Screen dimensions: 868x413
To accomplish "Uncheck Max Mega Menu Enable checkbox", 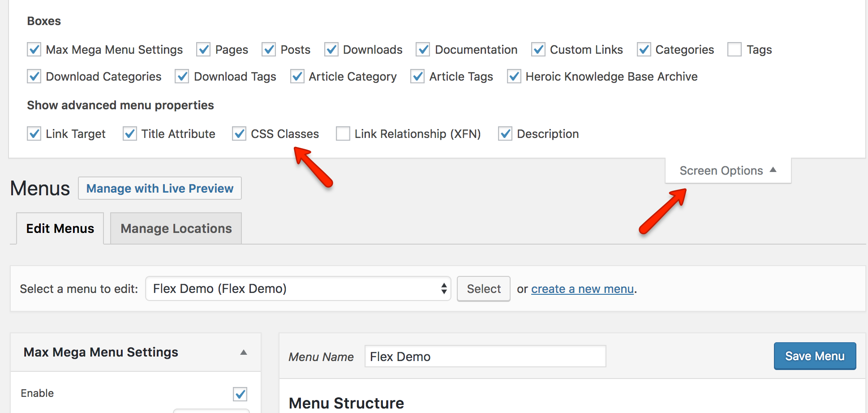I will pyautogui.click(x=240, y=394).
